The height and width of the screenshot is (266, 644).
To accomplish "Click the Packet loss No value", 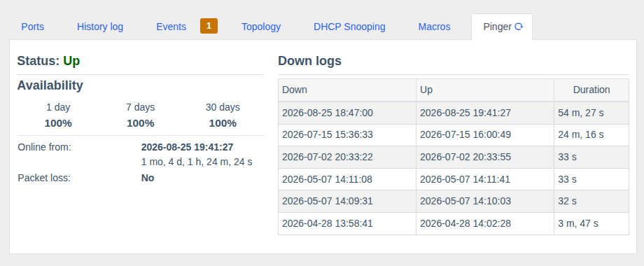I will [x=148, y=178].
